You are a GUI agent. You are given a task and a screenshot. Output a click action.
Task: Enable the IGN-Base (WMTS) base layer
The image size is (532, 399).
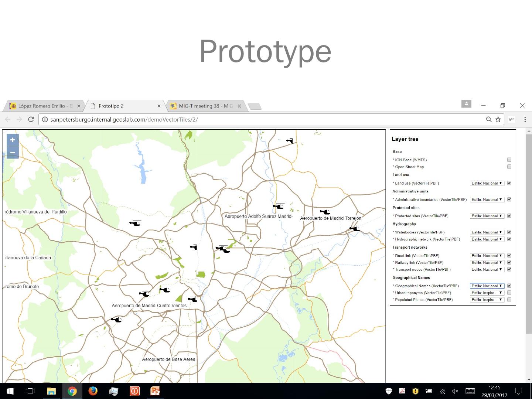point(509,160)
